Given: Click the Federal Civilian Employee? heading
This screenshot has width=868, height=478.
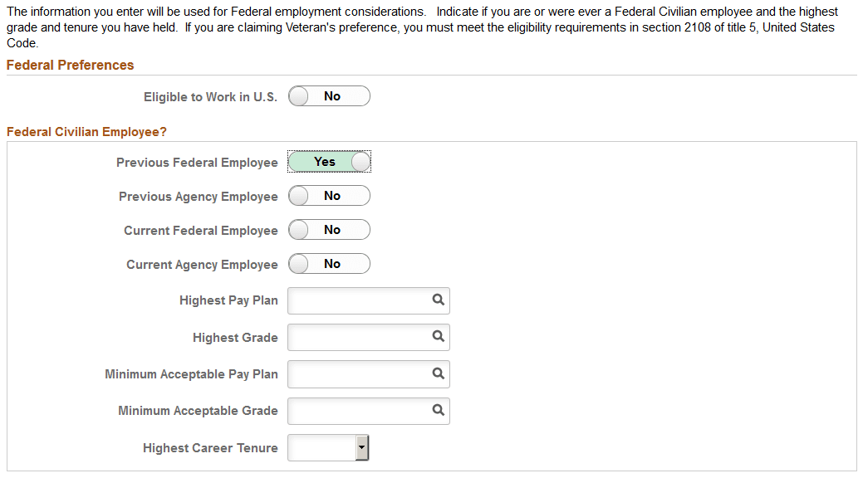Looking at the screenshot, I should click(x=87, y=131).
